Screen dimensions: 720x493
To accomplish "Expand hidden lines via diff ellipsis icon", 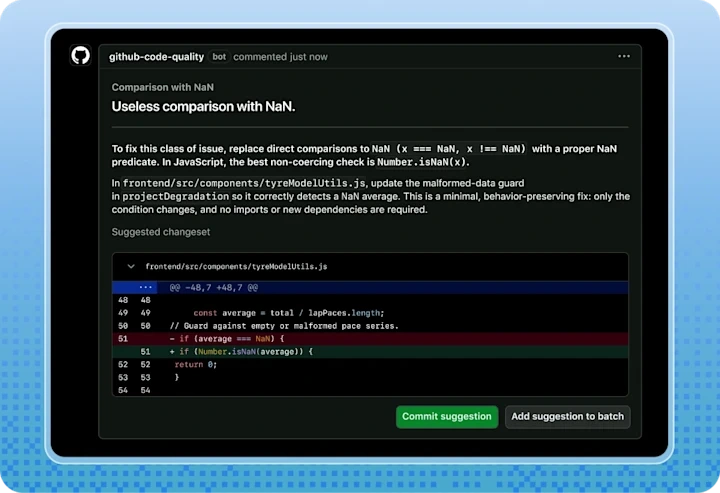I will pos(146,287).
